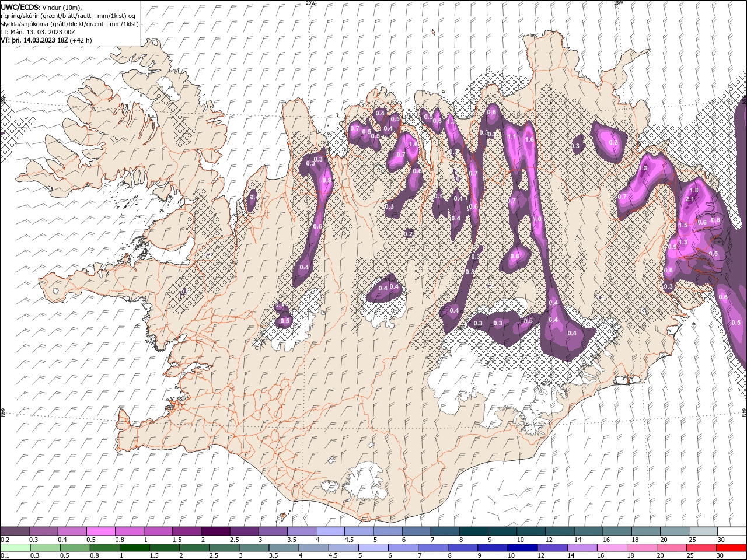Screen dimensions: 747x560
Task: Select the purple rain swatch labelled 12
Action: tap(551, 548)
